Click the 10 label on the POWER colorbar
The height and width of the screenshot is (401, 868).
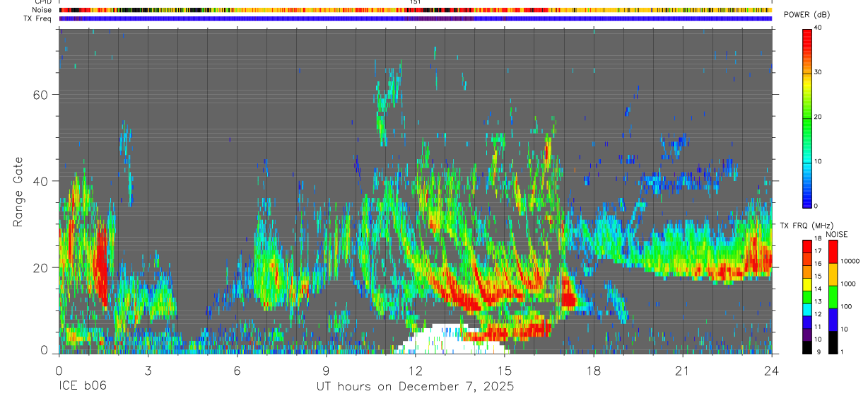click(x=819, y=161)
